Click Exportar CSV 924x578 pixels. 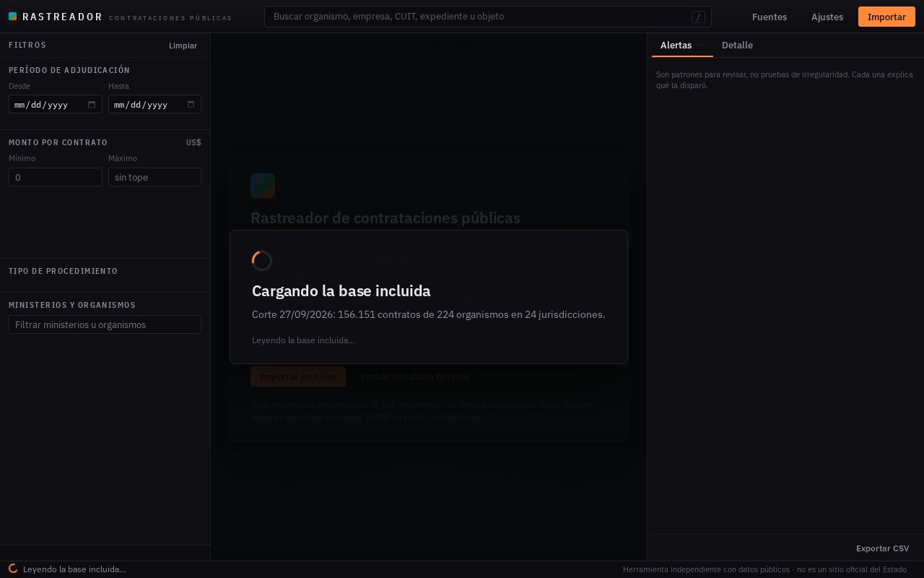(882, 548)
